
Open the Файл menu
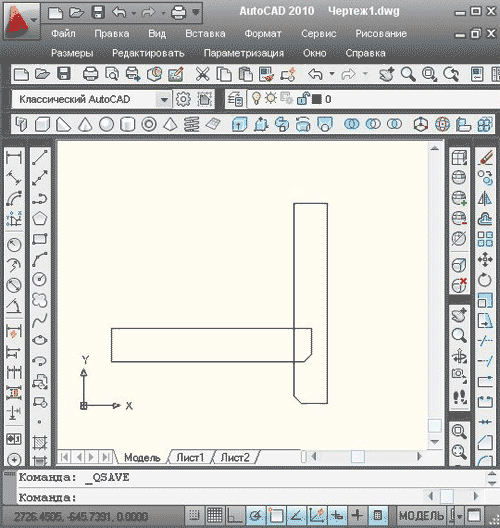[63, 33]
